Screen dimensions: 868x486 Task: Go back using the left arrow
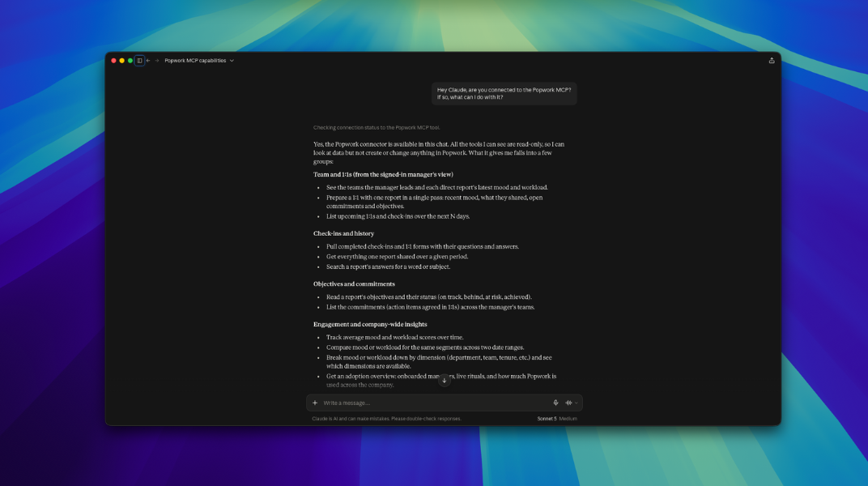tap(148, 60)
